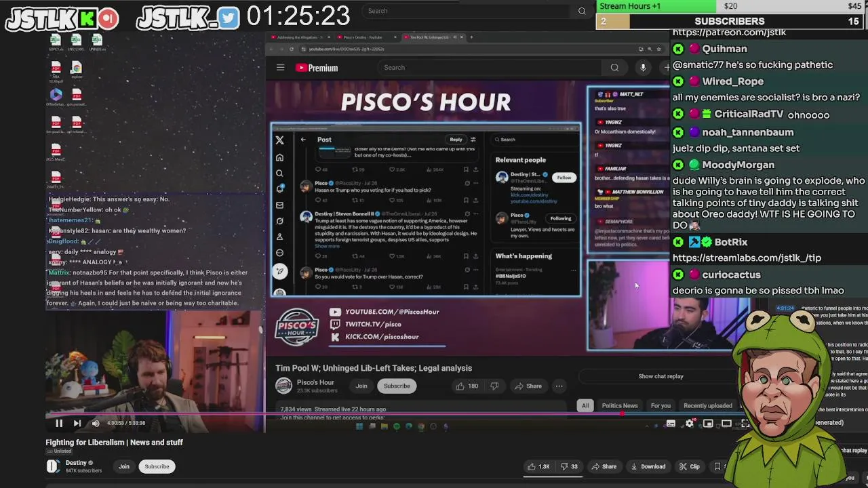Open the X logo in the tweet view
The height and width of the screenshot is (488, 868).
pyautogui.click(x=279, y=140)
